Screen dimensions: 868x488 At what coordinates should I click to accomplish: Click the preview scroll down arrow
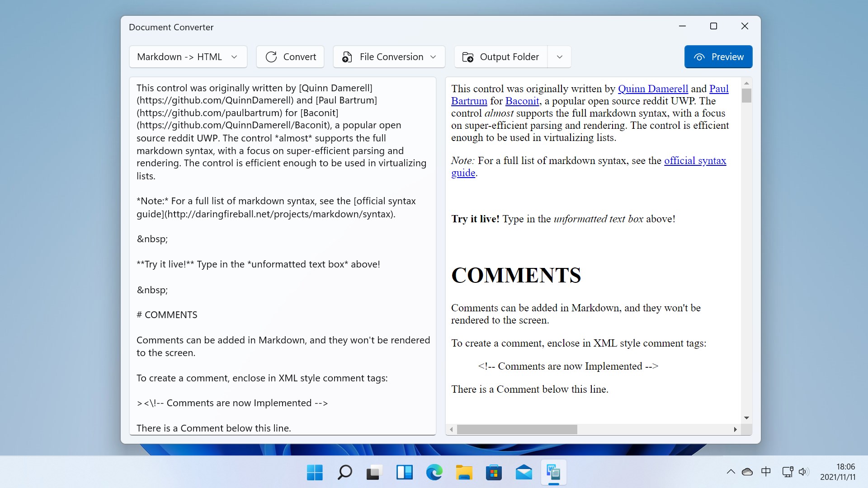pyautogui.click(x=746, y=418)
